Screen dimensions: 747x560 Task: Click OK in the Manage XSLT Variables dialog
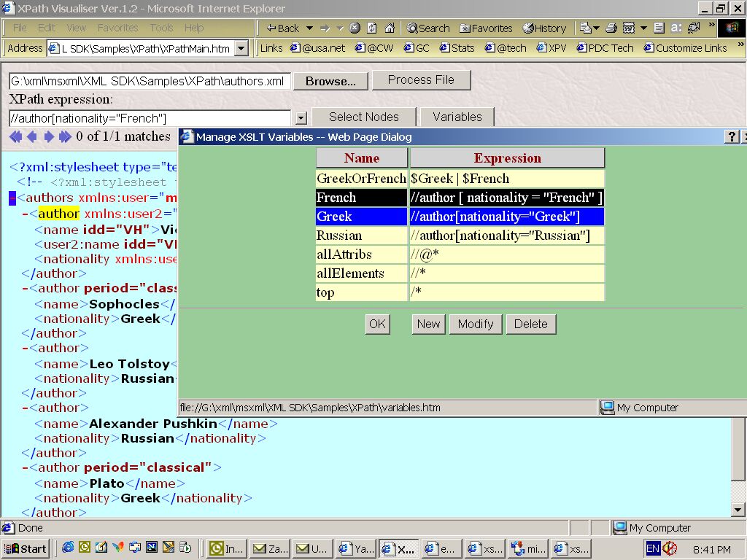click(377, 324)
